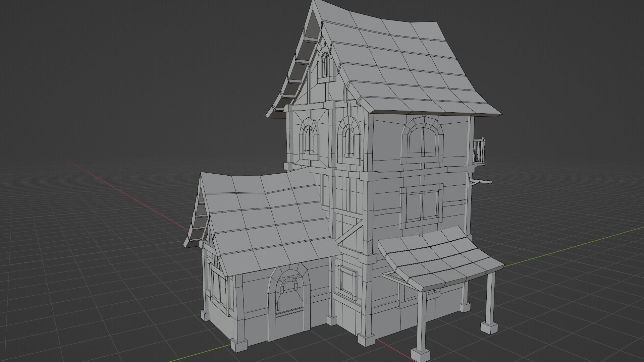Image resolution: width=644 pixels, height=362 pixels.
Task: Select the large main roof of the house
Action: tap(402, 67)
